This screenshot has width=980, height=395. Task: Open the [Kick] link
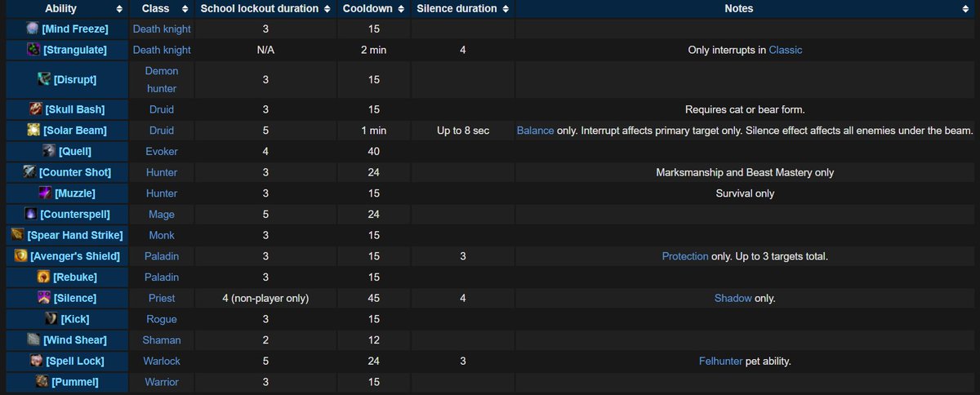tap(75, 319)
